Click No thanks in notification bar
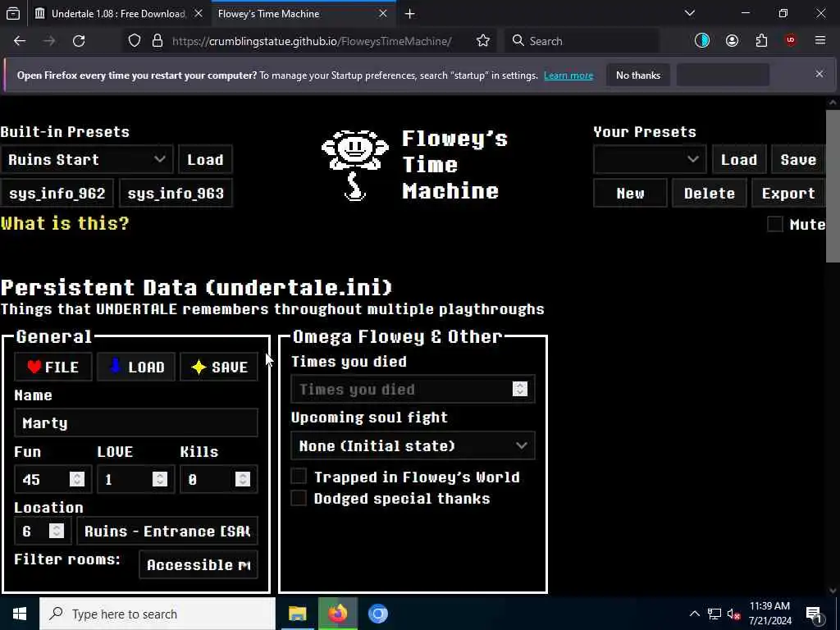This screenshot has width=840, height=630. click(638, 75)
